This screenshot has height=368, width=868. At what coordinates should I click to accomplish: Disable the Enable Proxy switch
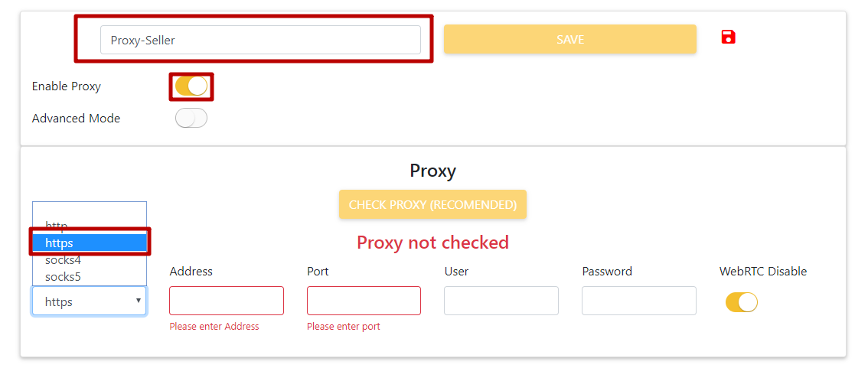click(191, 86)
